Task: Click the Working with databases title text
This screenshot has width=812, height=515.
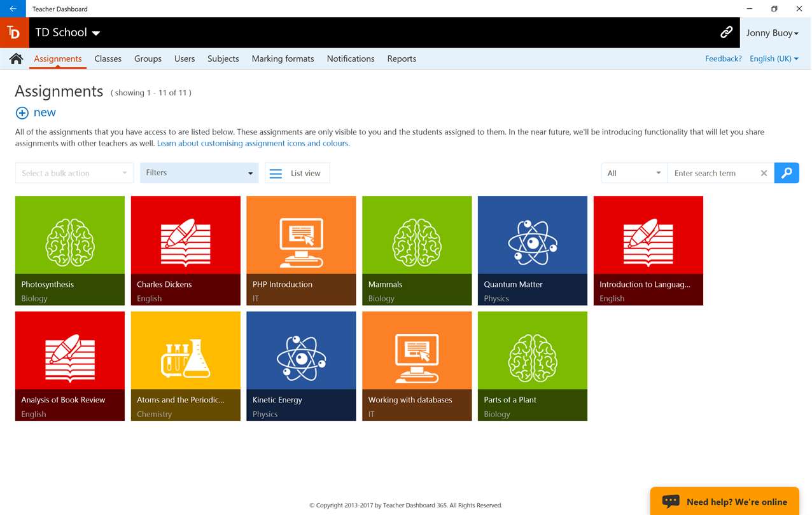Action: tap(410, 400)
